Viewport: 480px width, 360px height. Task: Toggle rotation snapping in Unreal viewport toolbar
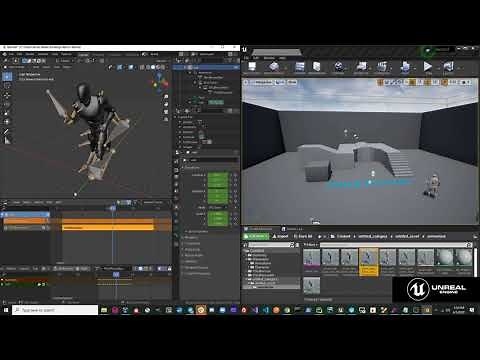coord(428,82)
